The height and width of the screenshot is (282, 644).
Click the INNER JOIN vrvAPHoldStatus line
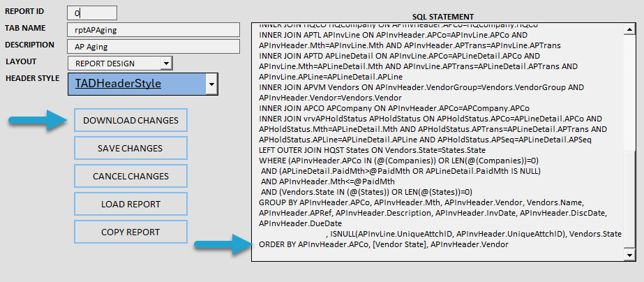(x=430, y=119)
